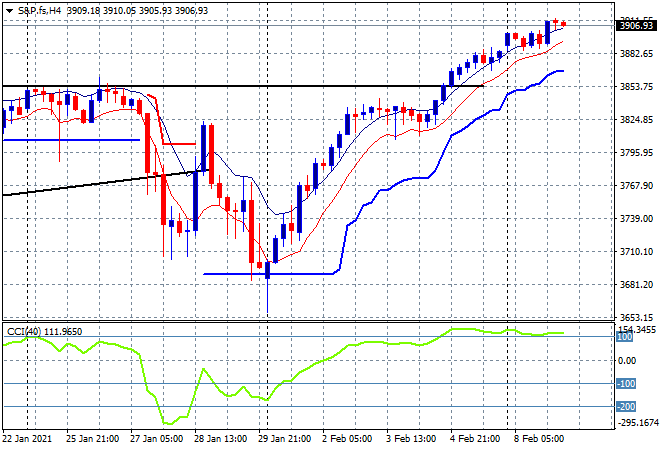Click the 3795.95 price axis label
Screen dimensions: 660x450
(x=636, y=152)
